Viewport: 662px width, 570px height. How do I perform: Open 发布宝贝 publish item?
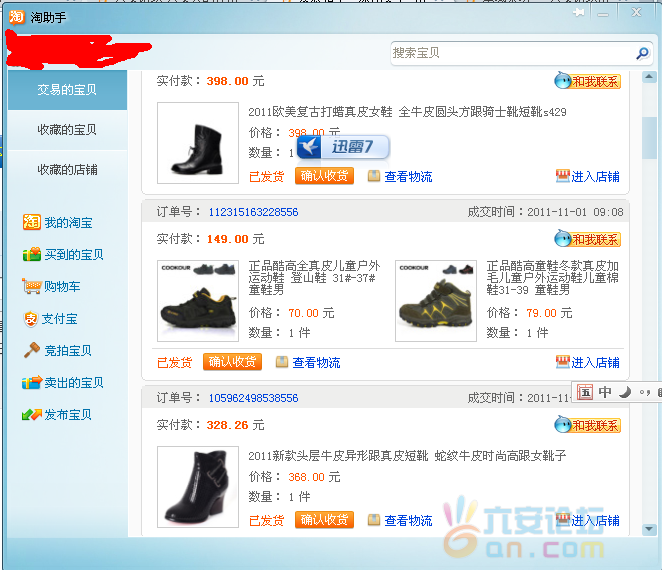point(67,415)
